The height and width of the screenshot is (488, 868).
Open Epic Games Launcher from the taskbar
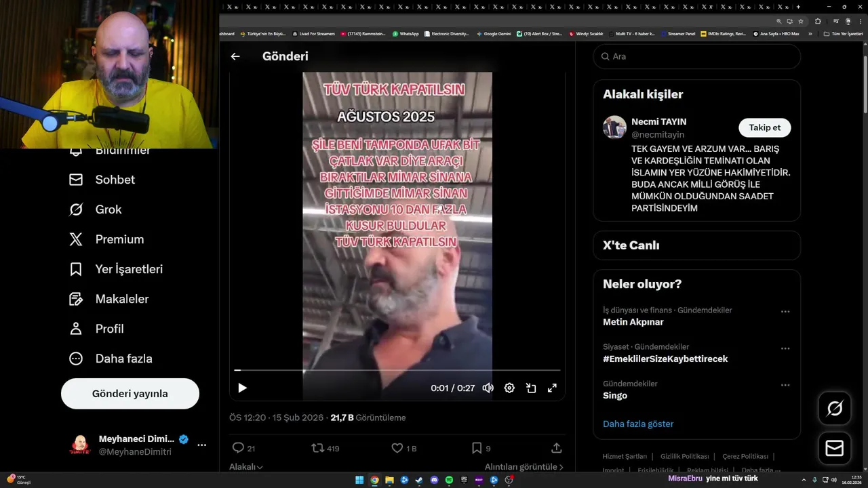click(x=464, y=480)
